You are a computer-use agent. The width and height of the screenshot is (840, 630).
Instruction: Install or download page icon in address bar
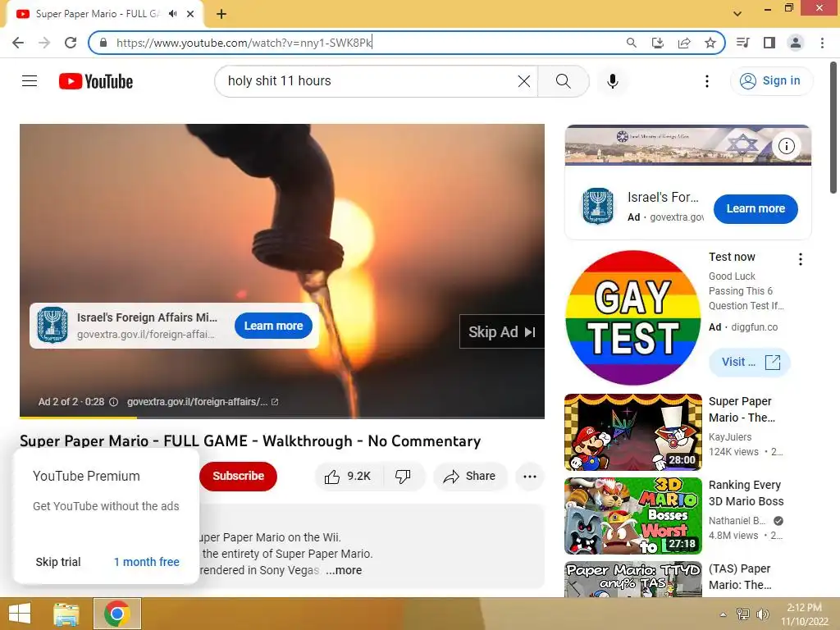657,43
